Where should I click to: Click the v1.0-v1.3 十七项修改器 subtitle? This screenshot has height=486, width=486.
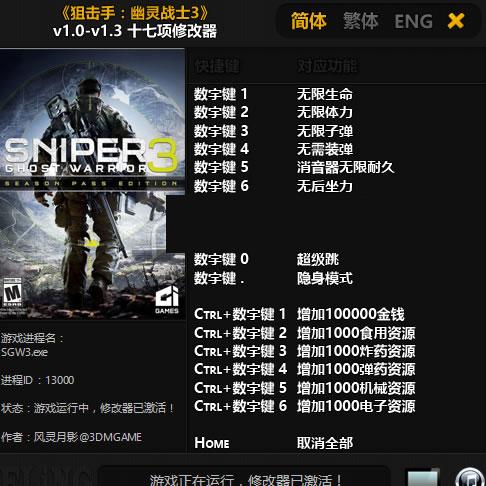coord(135,31)
